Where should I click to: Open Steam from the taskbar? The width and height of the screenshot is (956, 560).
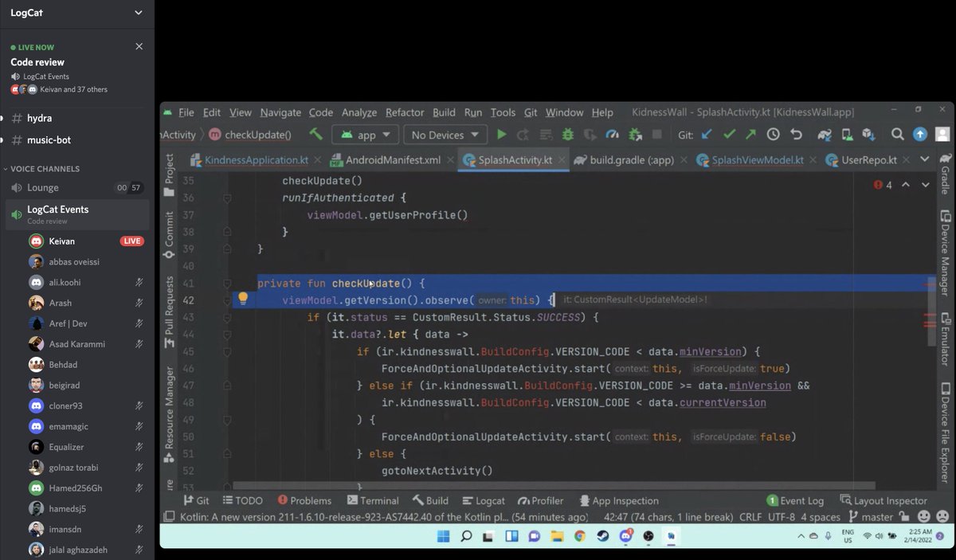603,536
